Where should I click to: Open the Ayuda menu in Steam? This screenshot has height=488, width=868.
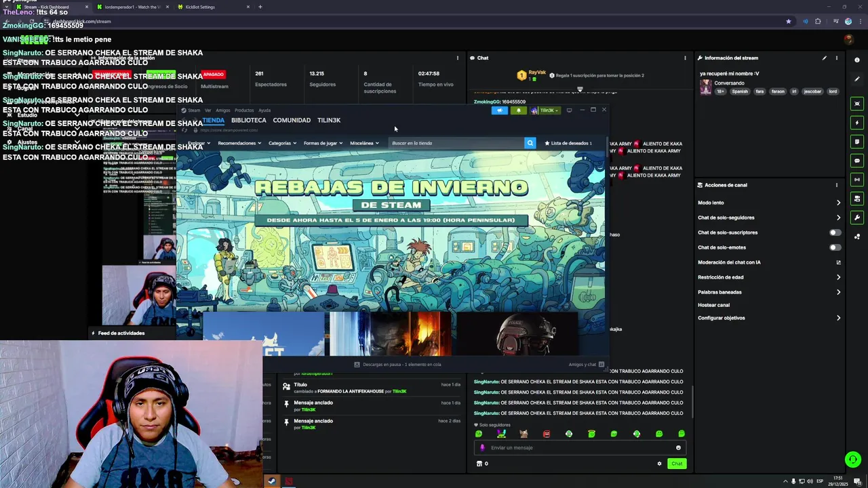[x=264, y=110]
